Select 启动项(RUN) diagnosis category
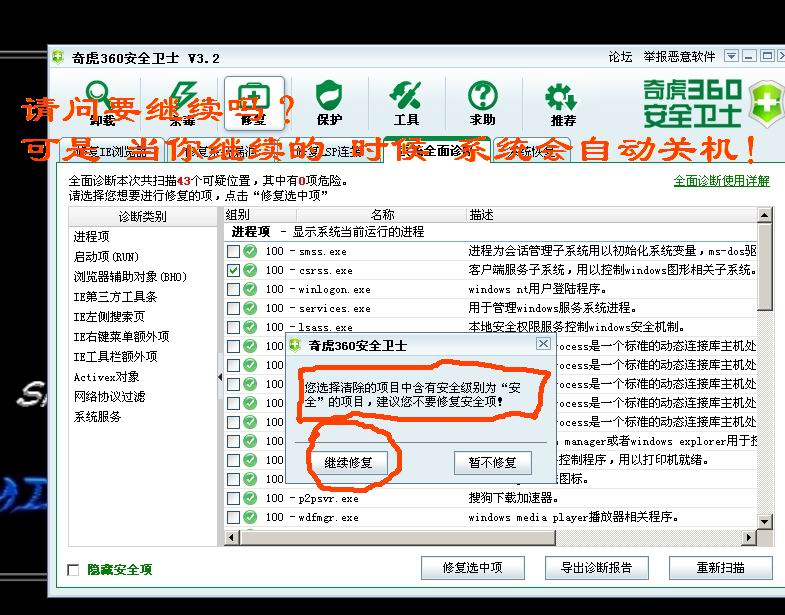 click(106, 256)
